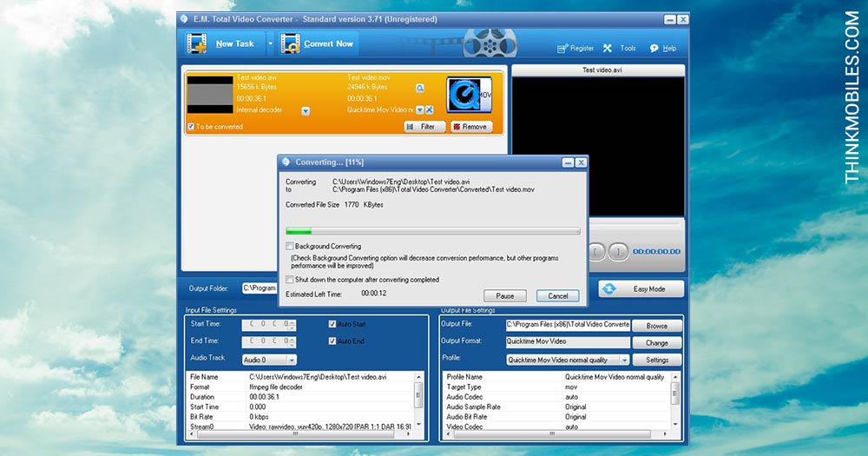Screen dimensions: 868x456
Task: Select the File Name row in input info
Action: (x=300, y=377)
